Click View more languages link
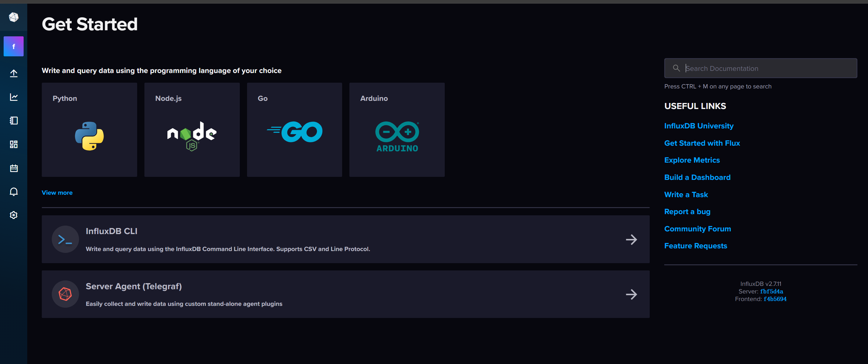This screenshot has height=364, width=868. click(x=57, y=193)
